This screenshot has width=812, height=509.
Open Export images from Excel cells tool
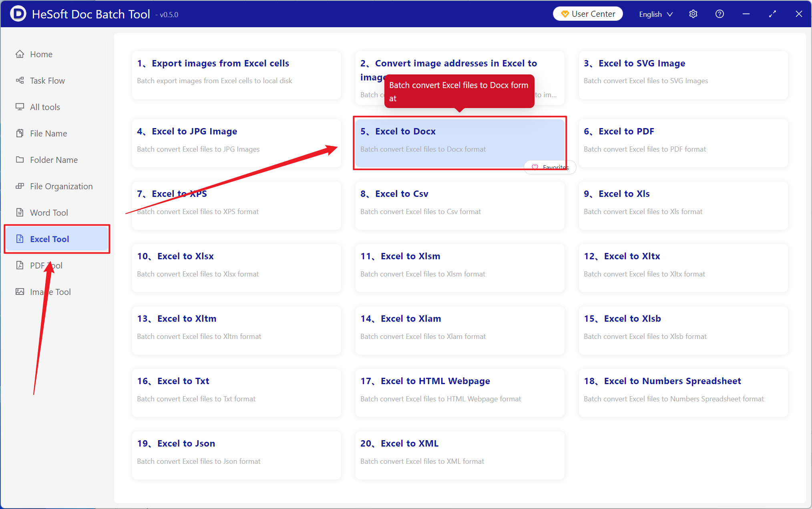(x=236, y=75)
